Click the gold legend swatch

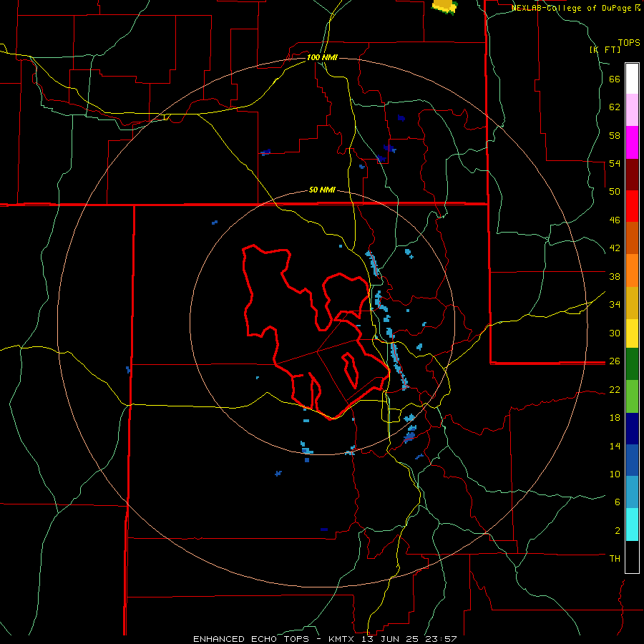click(x=632, y=302)
